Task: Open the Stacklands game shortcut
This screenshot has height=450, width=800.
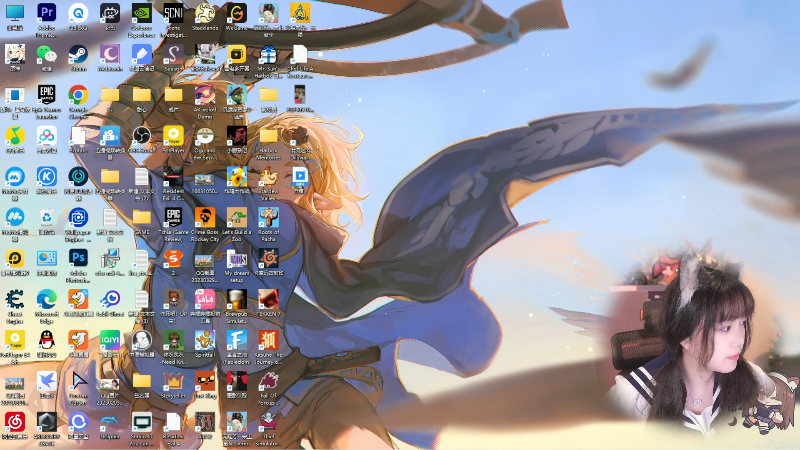Action: (205, 13)
